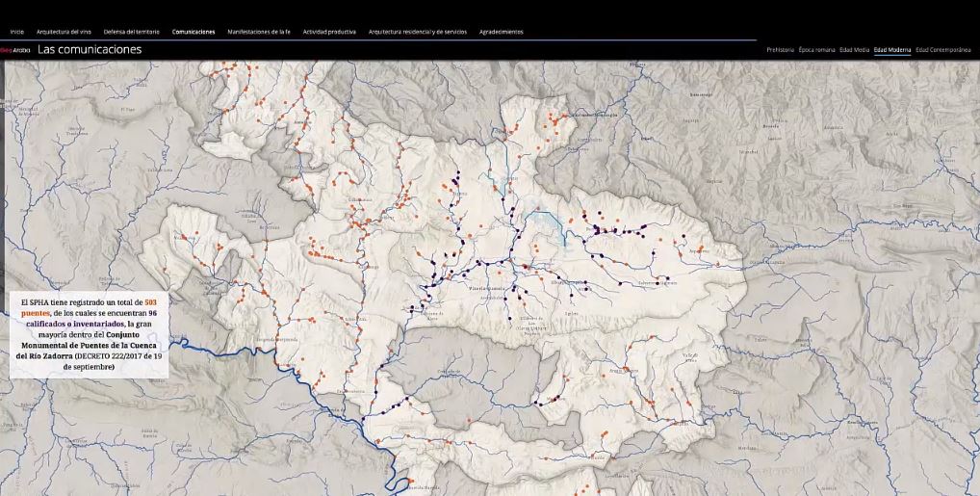Switch to Época romana period tab
980x496 pixels.
[816, 49]
